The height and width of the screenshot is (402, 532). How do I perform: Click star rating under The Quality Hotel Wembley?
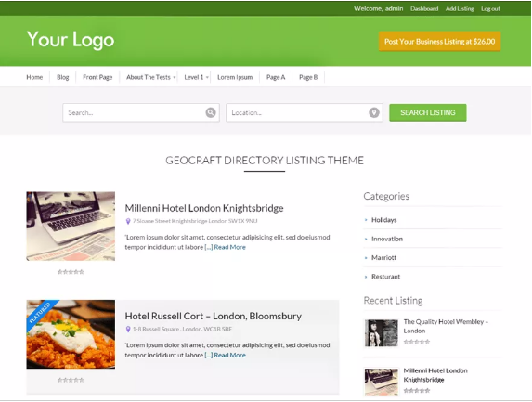coord(417,342)
